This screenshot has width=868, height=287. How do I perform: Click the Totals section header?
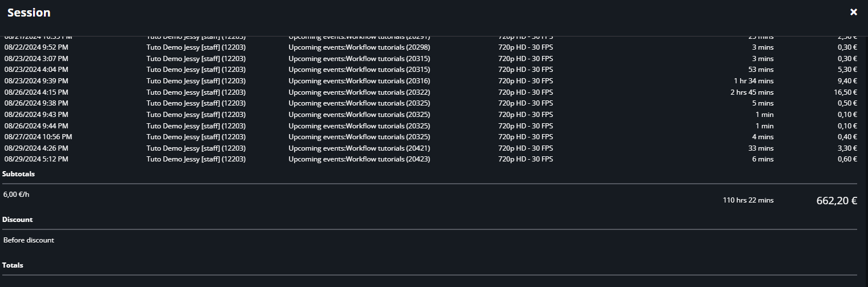[13, 265]
